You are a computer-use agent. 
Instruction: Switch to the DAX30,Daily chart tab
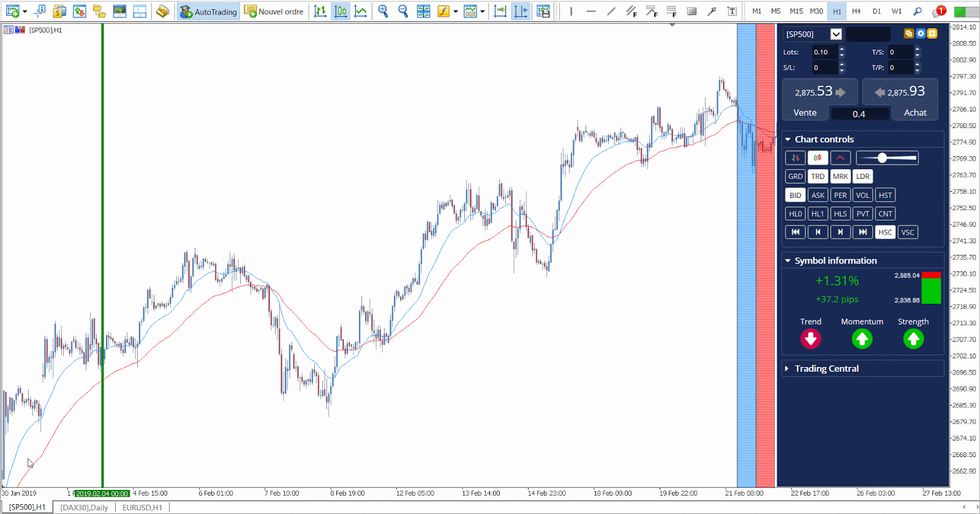point(84,507)
